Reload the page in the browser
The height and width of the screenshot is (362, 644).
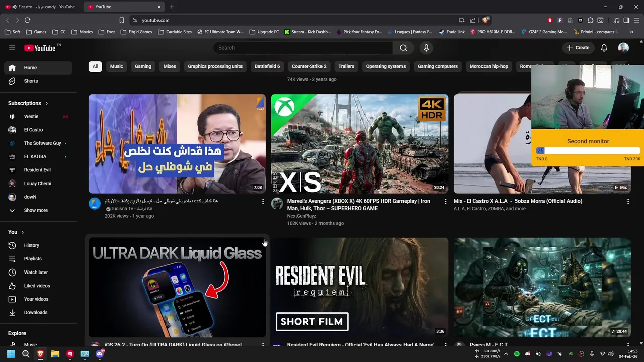click(27, 20)
